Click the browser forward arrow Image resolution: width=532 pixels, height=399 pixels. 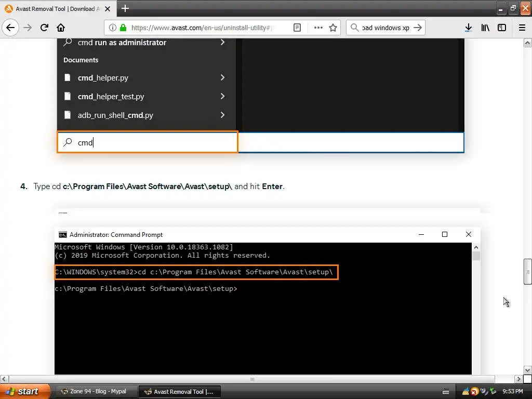tap(28, 28)
